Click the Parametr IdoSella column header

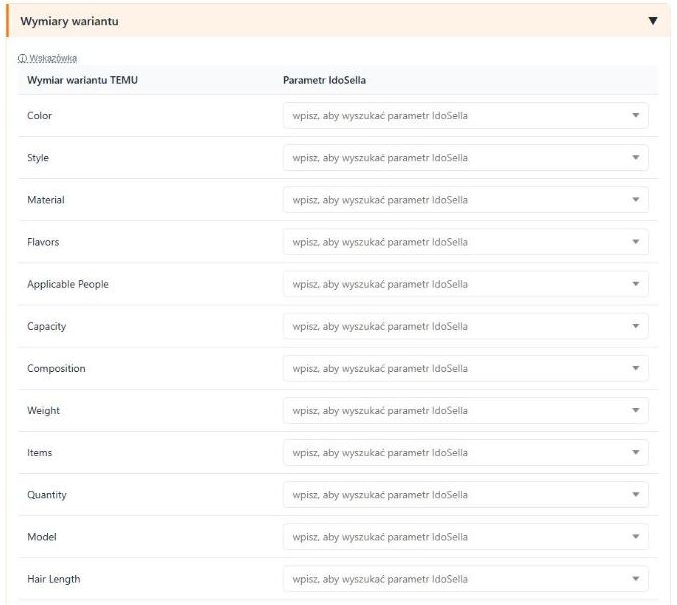point(324,80)
